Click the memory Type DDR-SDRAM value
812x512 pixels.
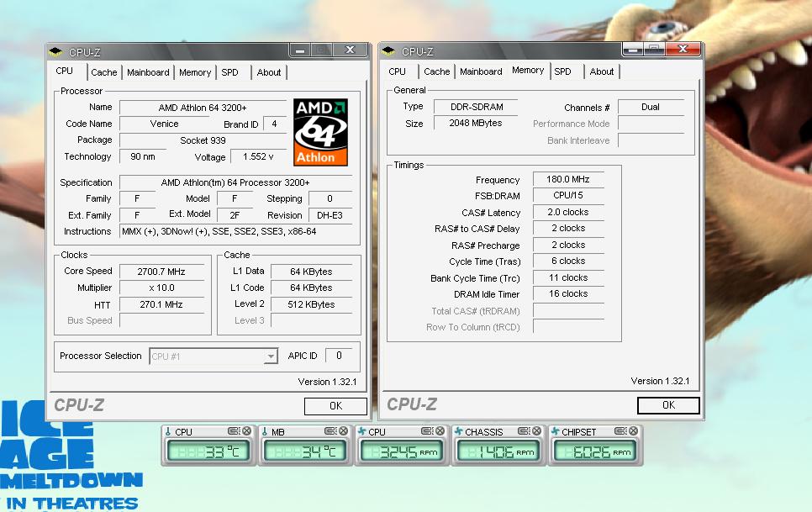coord(477,107)
